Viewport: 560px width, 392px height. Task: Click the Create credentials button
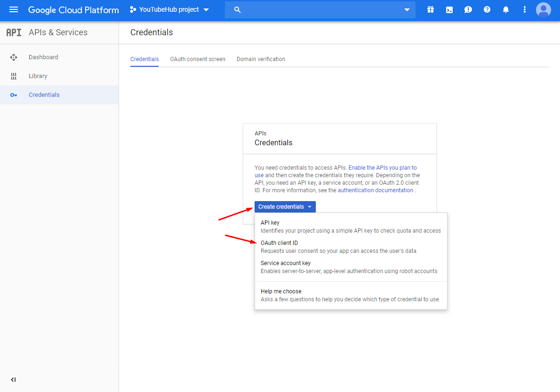[285, 207]
